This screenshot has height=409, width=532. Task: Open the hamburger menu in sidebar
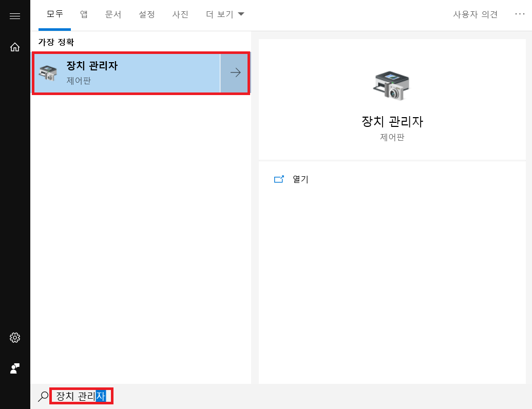pos(14,16)
